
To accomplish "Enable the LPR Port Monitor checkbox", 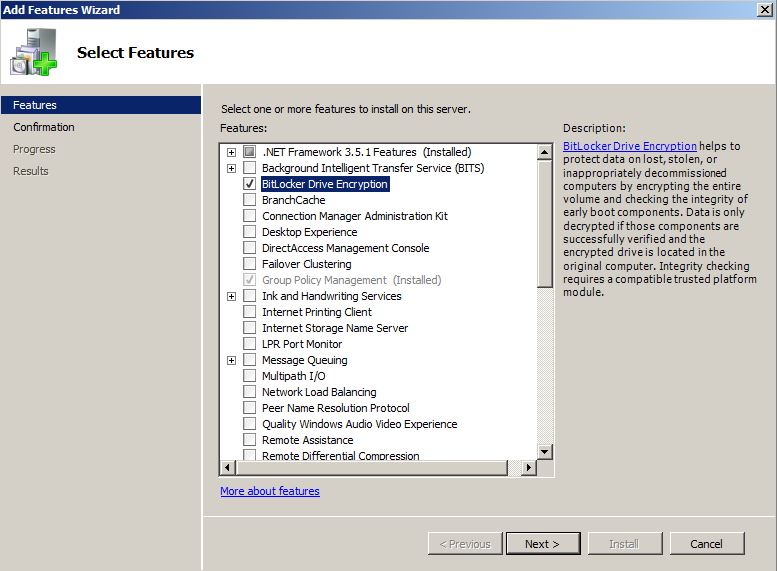I will tap(250, 344).
